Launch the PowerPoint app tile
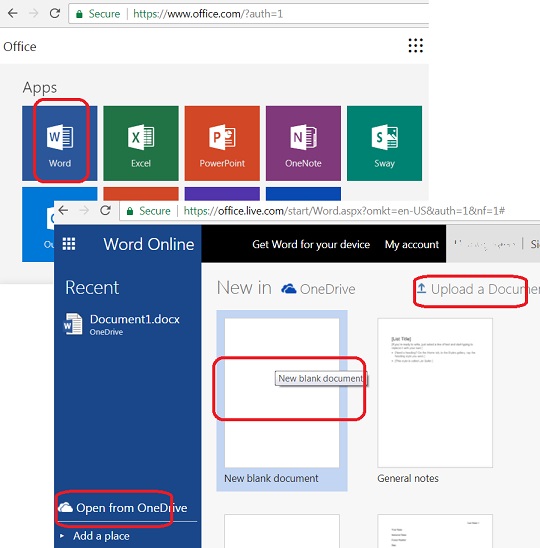Screen dimensions: 540x548 pyautogui.click(x=222, y=143)
